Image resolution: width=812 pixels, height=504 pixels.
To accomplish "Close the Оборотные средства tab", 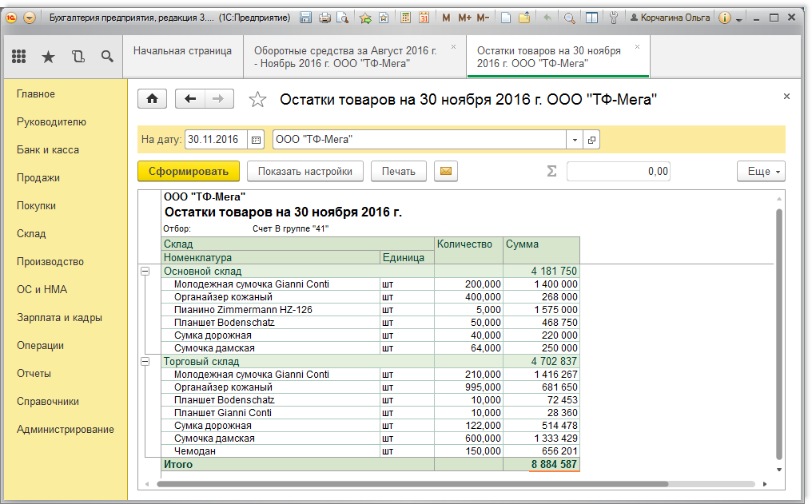I will click(x=454, y=47).
